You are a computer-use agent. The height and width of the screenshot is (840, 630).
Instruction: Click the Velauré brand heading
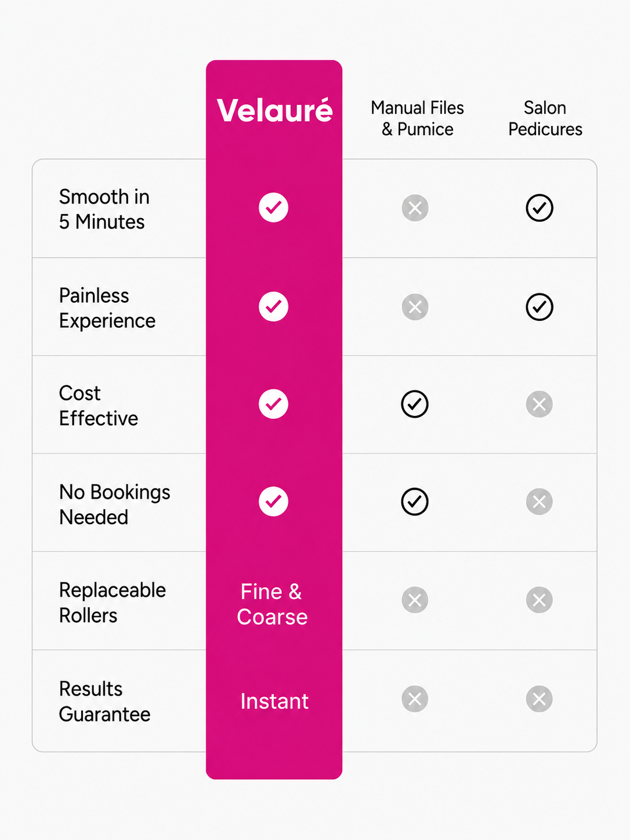click(274, 110)
